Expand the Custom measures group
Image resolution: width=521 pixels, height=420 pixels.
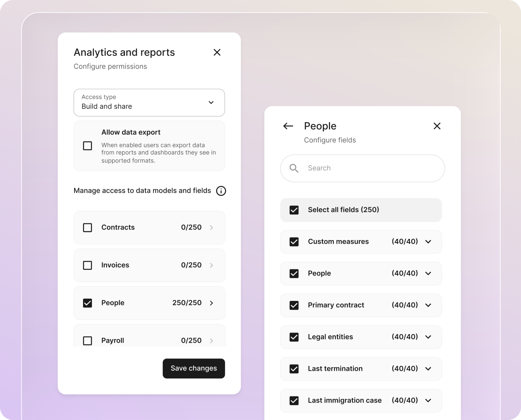pyautogui.click(x=428, y=242)
